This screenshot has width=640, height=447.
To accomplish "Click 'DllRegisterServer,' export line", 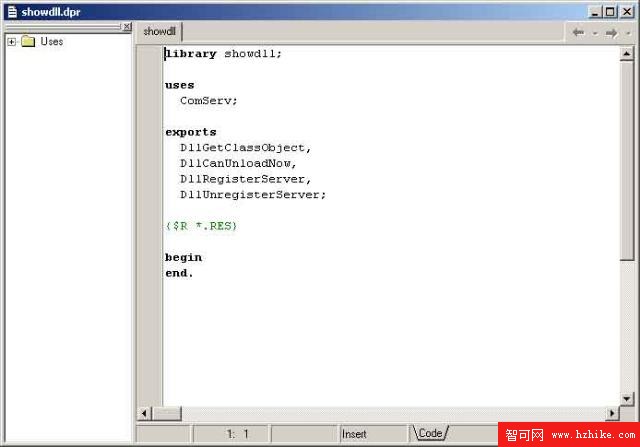I will [245, 179].
